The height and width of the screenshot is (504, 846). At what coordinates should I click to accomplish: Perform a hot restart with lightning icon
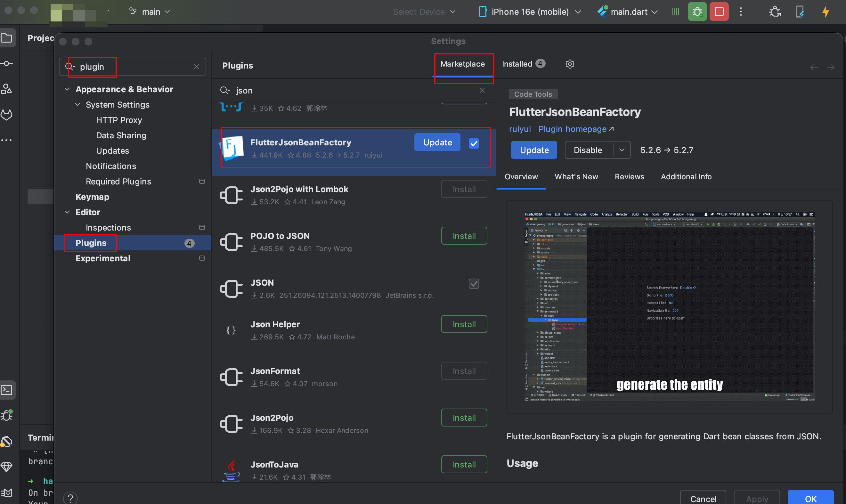coord(825,11)
